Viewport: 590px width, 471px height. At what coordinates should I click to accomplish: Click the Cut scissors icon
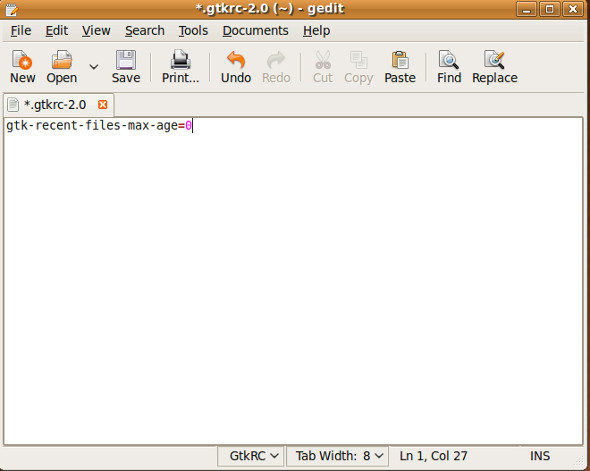click(323, 67)
